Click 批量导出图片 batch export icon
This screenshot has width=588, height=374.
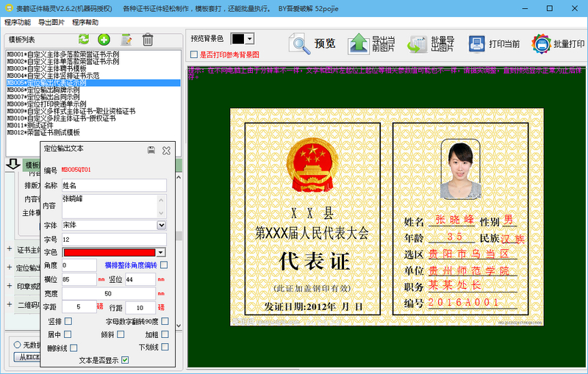pyautogui.click(x=417, y=43)
